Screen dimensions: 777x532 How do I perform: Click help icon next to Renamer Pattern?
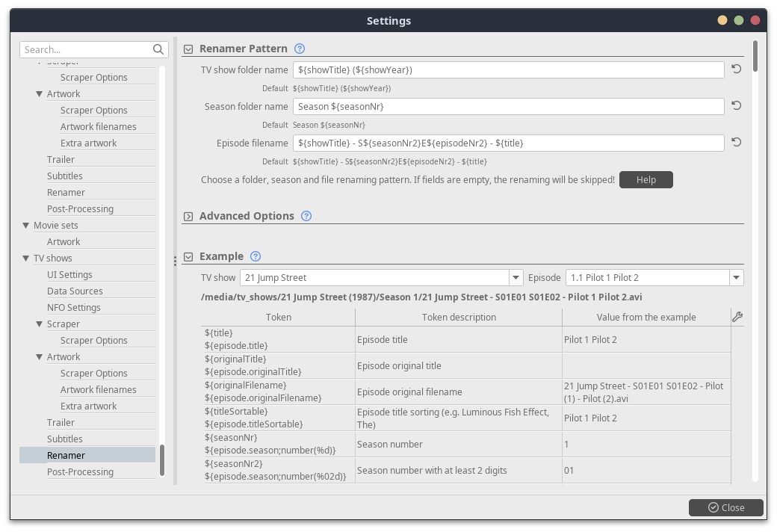tap(300, 49)
